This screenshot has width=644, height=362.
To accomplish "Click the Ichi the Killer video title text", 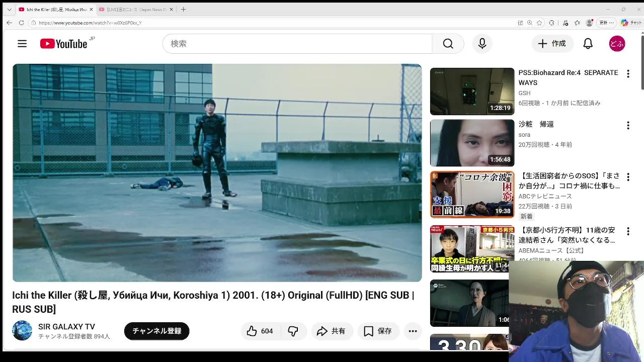I will (213, 302).
